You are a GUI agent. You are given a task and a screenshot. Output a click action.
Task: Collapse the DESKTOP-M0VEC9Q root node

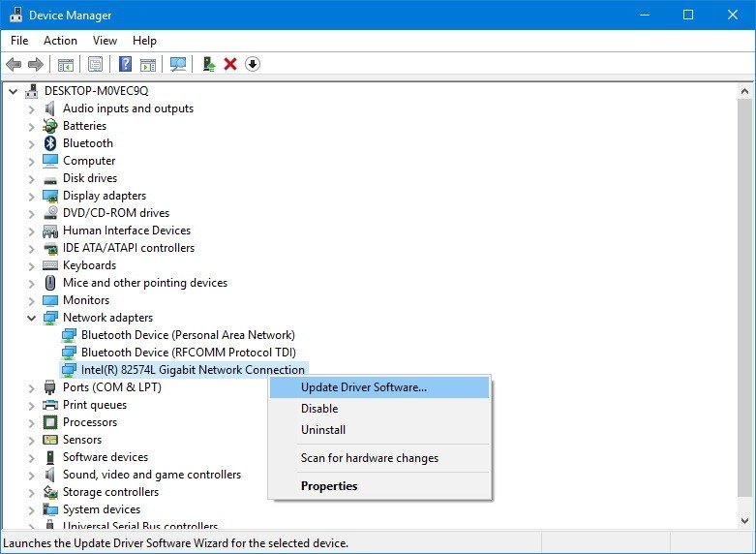coord(13,91)
